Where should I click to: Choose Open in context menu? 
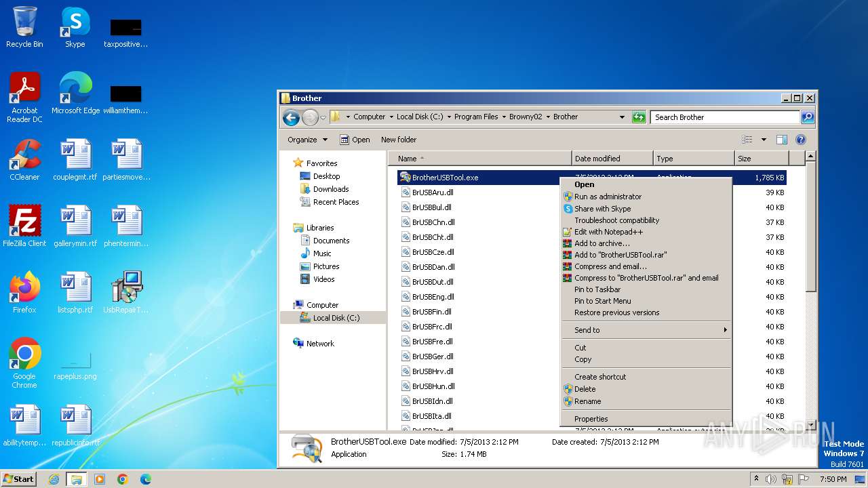click(646, 184)
